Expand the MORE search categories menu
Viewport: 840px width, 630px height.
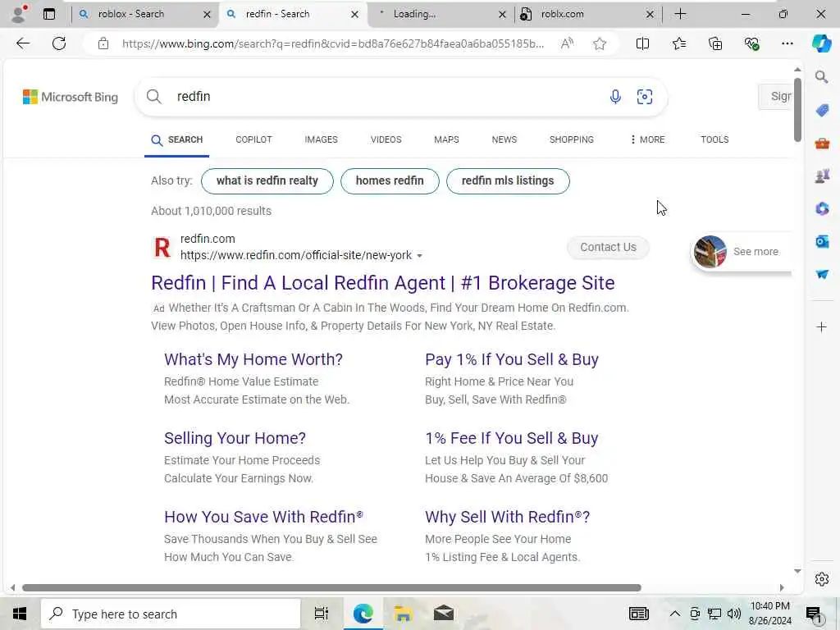(647, 139)
